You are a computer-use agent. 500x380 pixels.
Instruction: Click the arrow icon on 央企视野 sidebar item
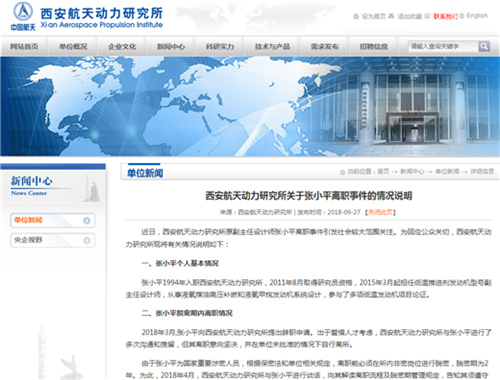pos(87,240)
